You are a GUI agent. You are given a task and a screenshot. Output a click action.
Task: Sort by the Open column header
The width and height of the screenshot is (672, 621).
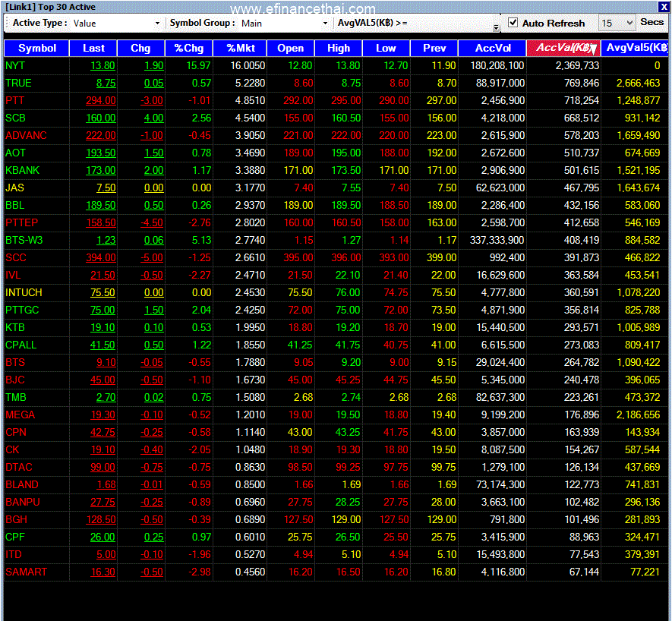pos(290,48)
